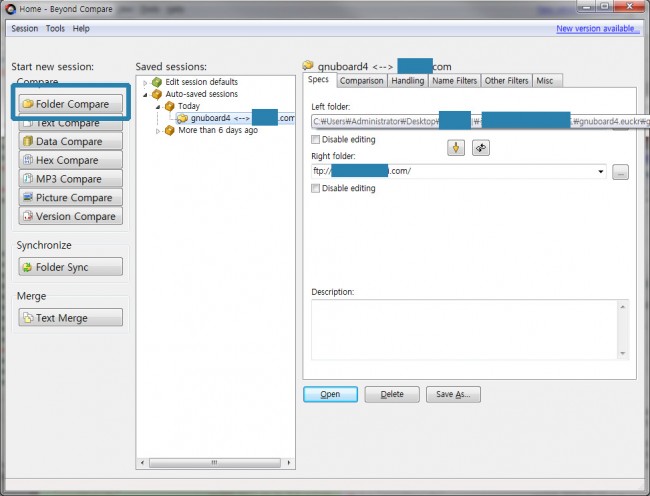Start a Version Compare session
The height and width of the screenshot is (496, 650).
pyautogui.click(x=70, y=216)
